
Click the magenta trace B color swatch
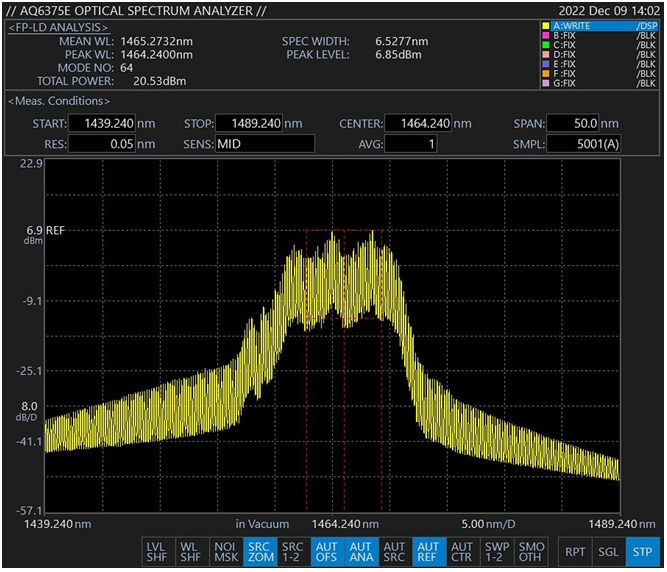click(x=546, y=35)
